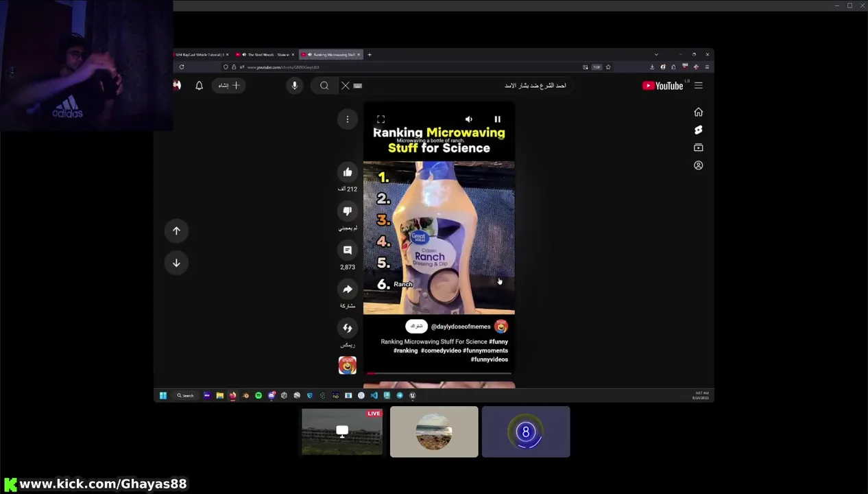This screenshot has height=494, width=868.
Task: Open File Explorer from the taskbar
Action: click(x=219, y=395)
